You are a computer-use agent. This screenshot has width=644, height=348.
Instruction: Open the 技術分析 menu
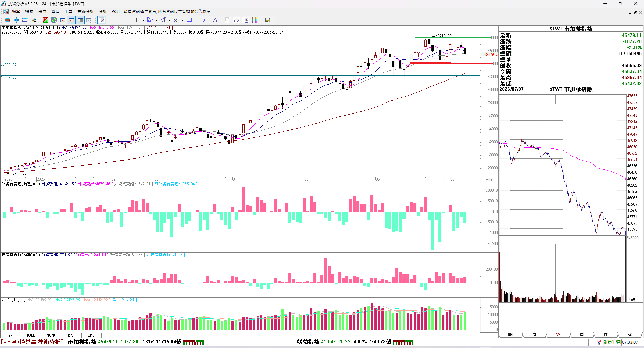(86, 11)
